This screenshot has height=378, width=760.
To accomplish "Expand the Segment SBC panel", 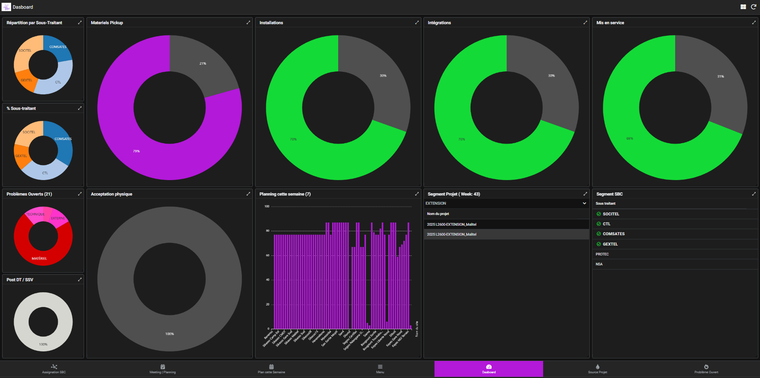I will coord(754,194).
